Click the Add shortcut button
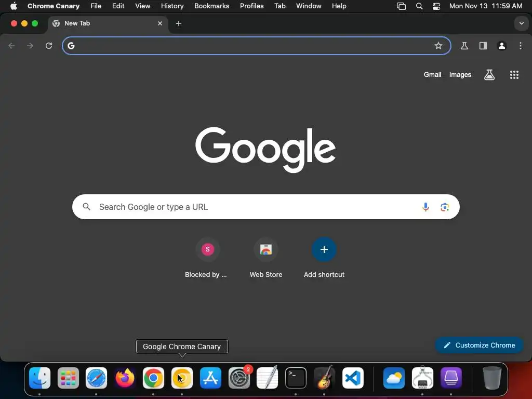 [324, 258]
